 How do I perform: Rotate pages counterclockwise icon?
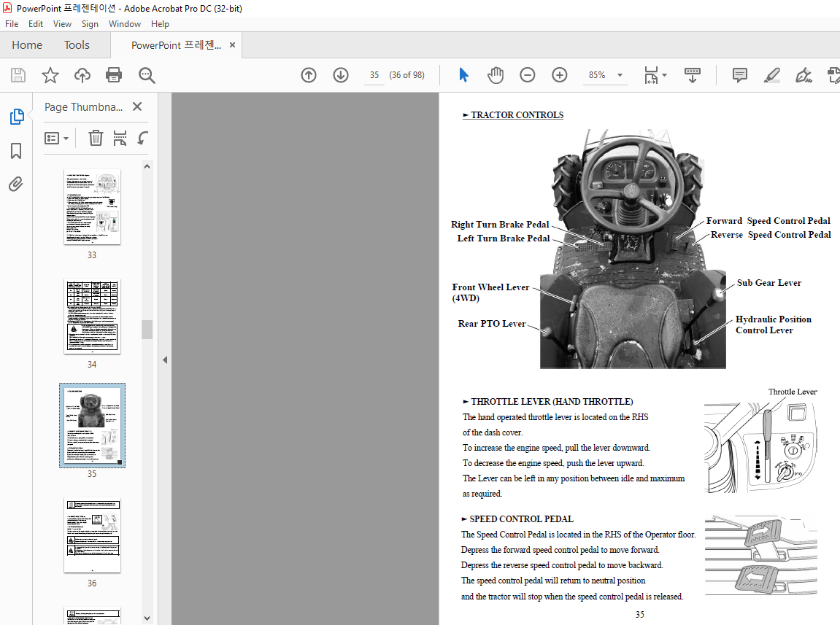tap(142, 138)
